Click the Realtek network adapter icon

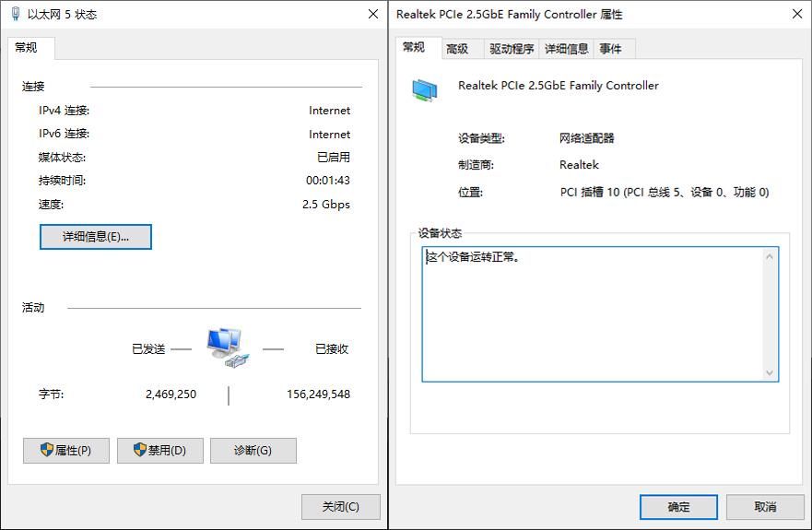tap(425, 88)
